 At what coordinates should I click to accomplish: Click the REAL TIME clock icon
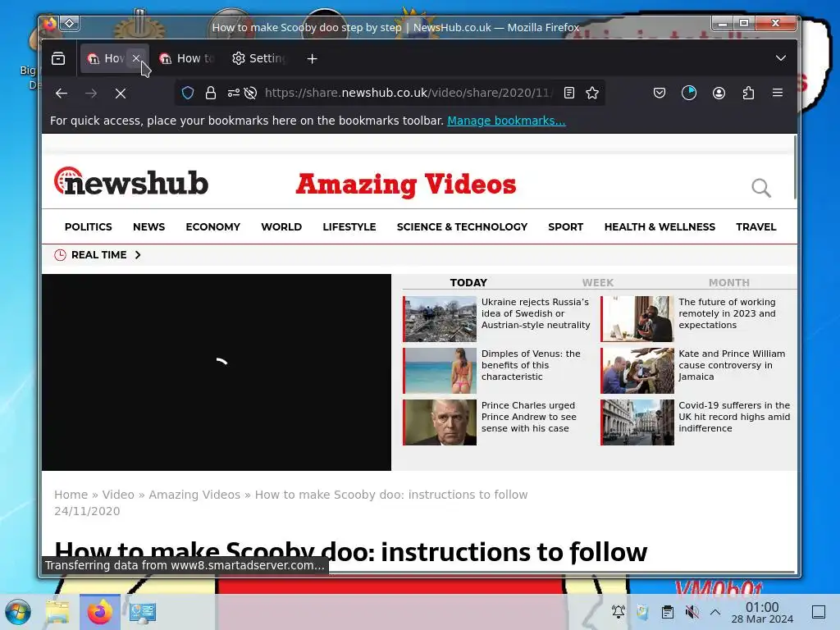60,255
